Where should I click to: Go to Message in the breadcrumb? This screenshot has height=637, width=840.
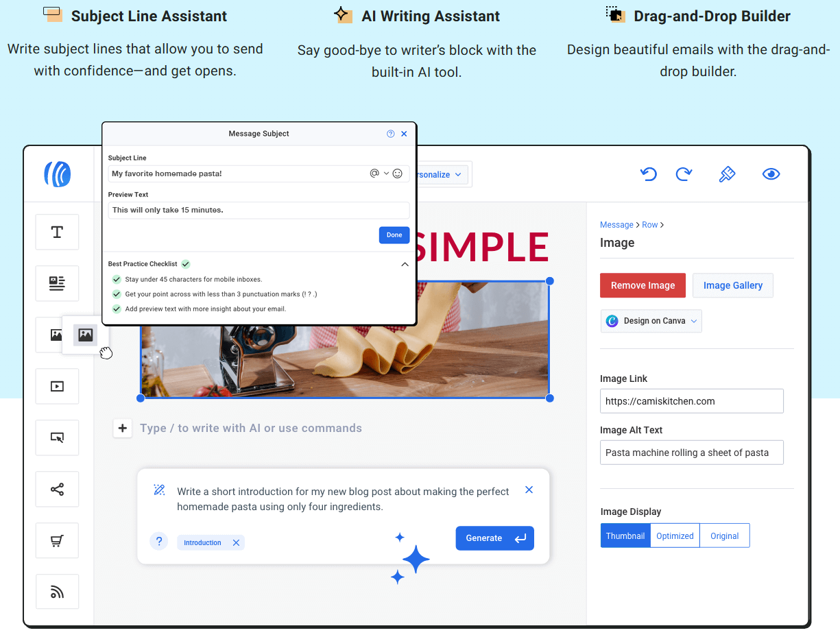[616, 225]
